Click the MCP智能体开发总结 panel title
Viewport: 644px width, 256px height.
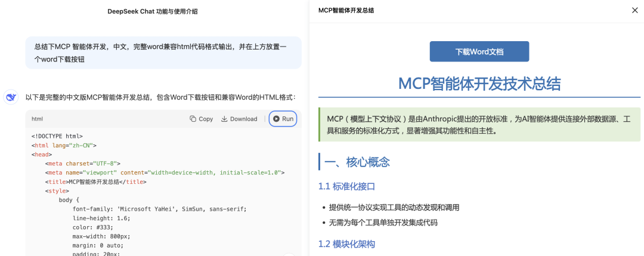346,10
